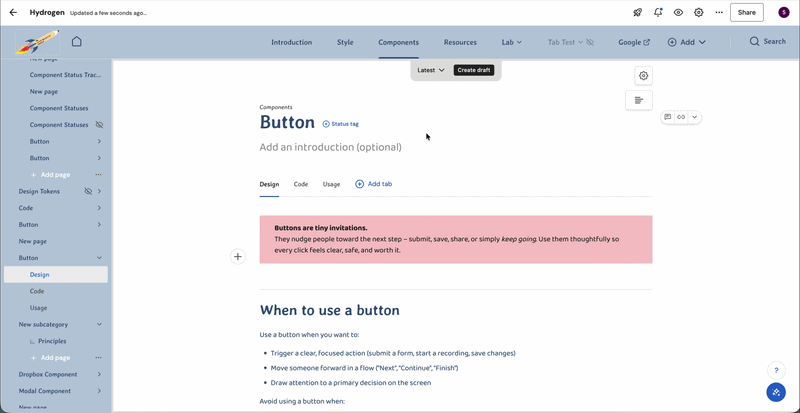The width and height of the screenshot is (800, 413).
Task: Open the Resources tab
Action: [460, 42]
